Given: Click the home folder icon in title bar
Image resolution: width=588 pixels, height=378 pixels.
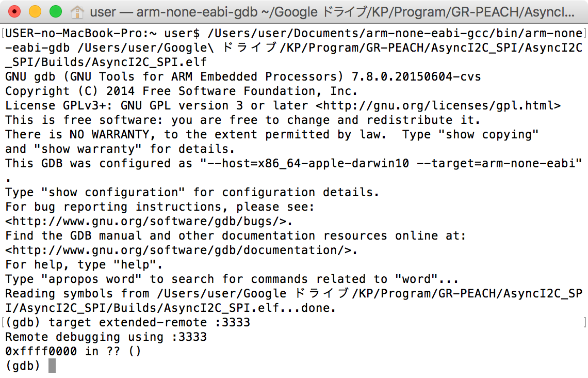Looking at the screenshot, I should pos(77,11).
